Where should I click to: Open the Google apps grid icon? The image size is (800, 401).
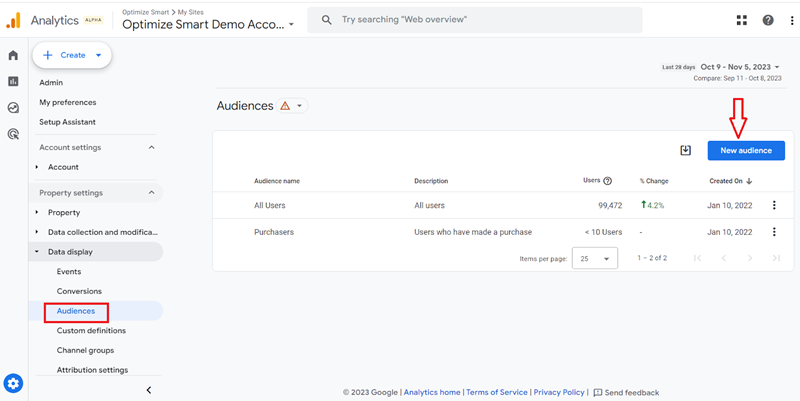pos(742,20)
